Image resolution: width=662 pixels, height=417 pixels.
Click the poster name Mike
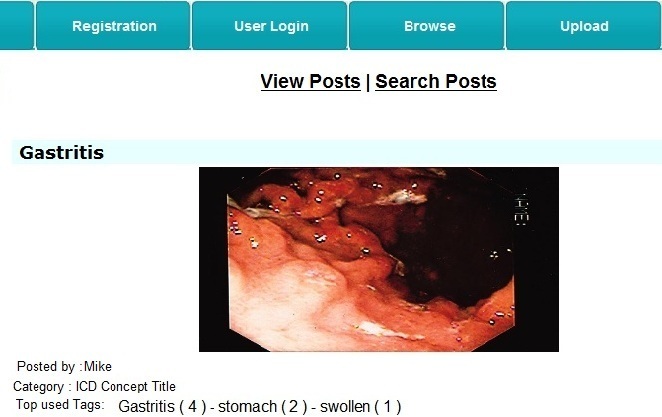point(98,366)
